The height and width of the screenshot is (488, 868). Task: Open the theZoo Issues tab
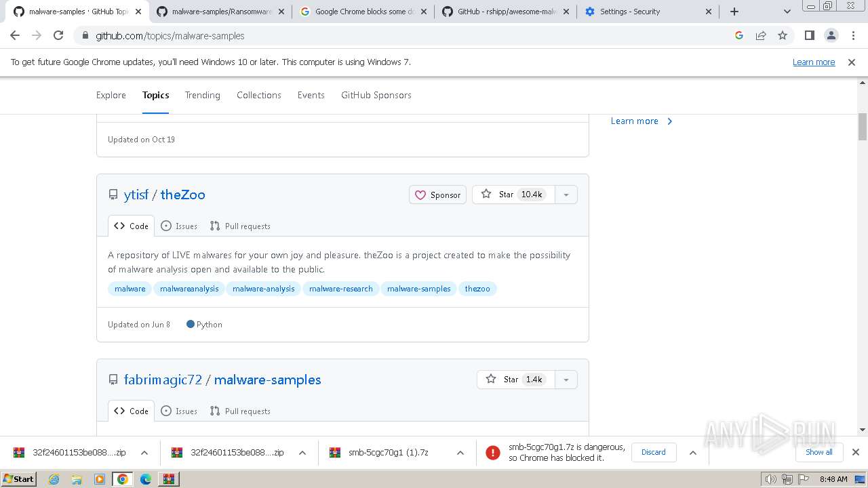pyautogui.click(x=179, y=226)
